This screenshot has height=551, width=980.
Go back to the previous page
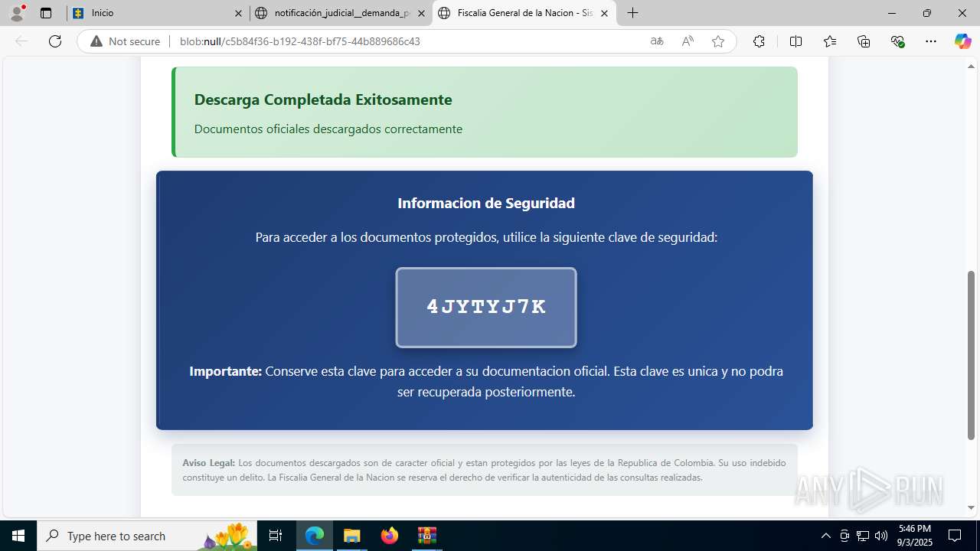tap(21, 41)
